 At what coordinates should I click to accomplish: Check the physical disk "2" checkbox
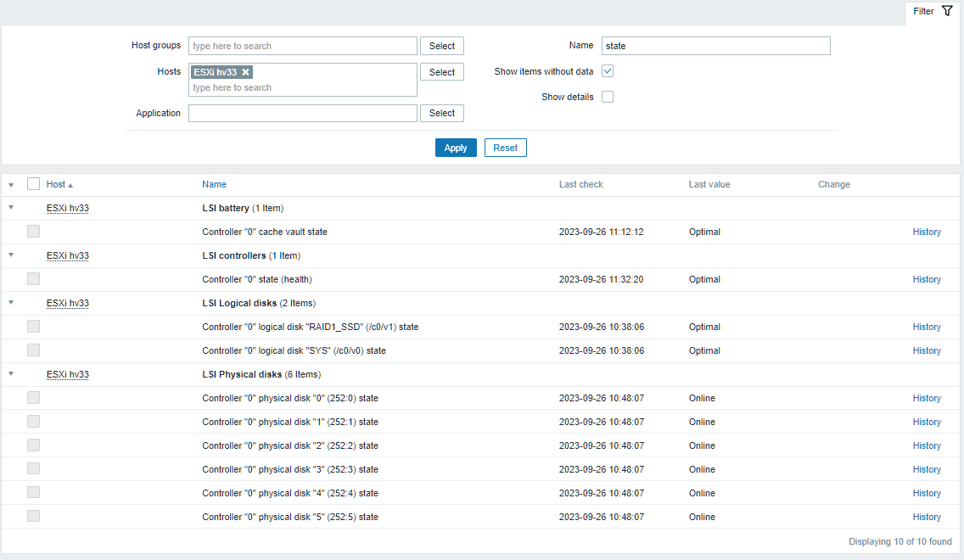click(34, 445)
